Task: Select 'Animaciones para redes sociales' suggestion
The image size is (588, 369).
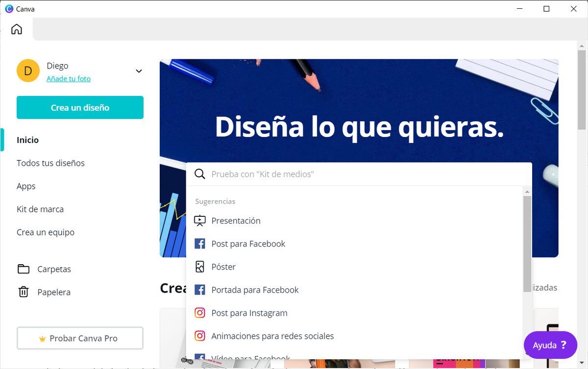Action: tap(272, 336)
